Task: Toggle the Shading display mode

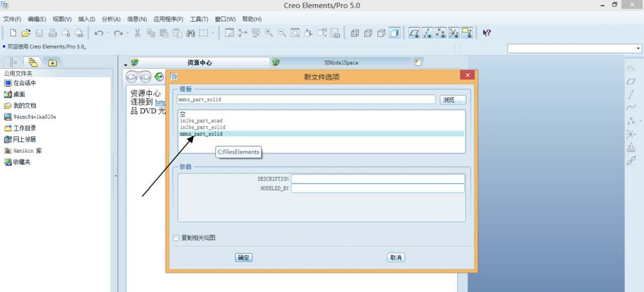Action: point(394,33)
